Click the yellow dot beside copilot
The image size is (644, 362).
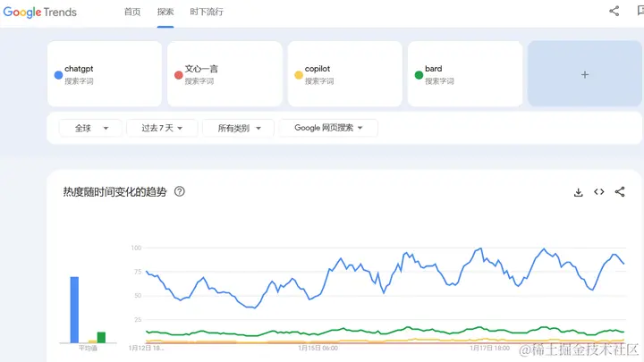[x=299, y=75]
